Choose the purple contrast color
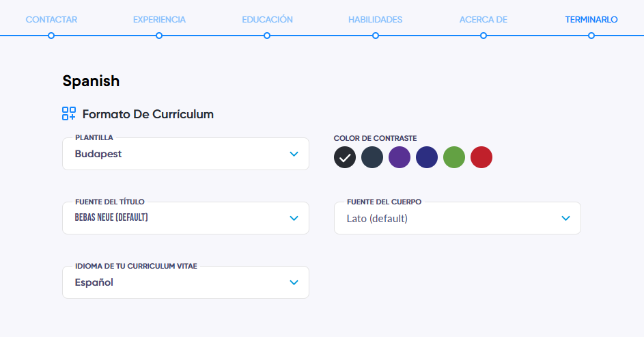 (400, 157)
